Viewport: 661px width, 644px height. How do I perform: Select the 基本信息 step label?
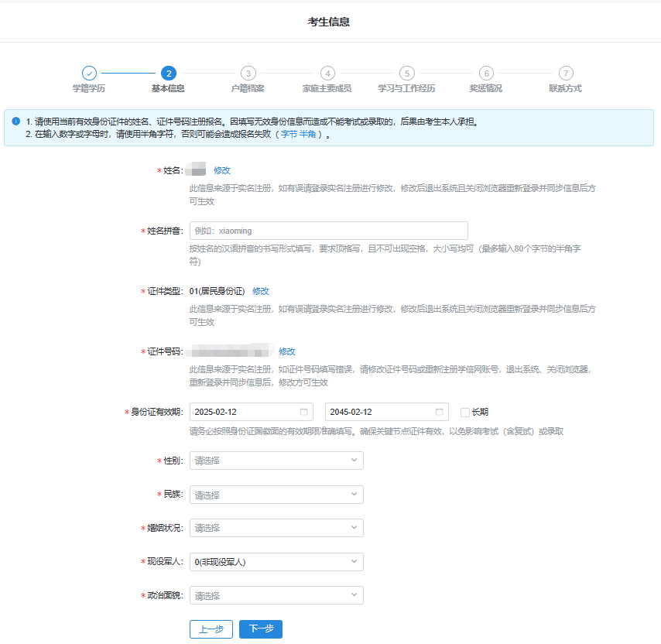click(168, 88)
